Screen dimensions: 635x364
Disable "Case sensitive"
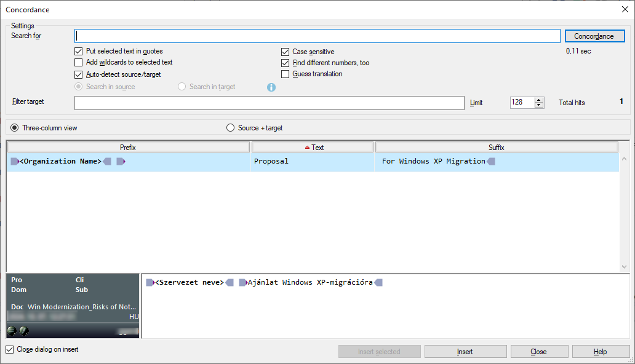click(x=285, y=52)
